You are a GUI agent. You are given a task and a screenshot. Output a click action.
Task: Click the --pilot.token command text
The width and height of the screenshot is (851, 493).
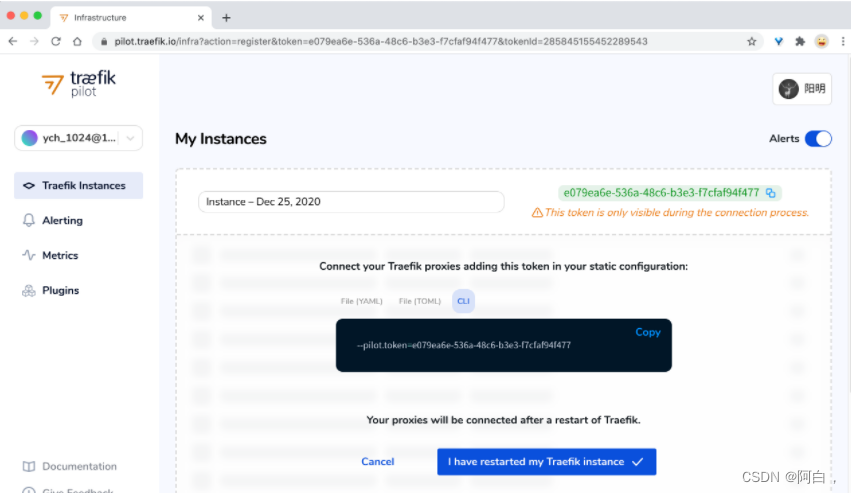click(464, 345)
